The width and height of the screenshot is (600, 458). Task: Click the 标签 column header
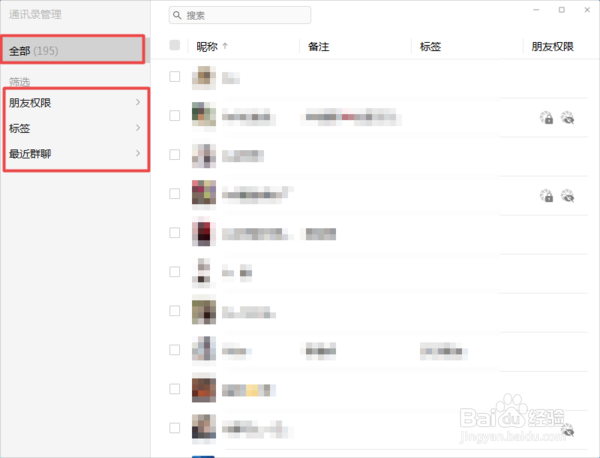coord(430,47)
